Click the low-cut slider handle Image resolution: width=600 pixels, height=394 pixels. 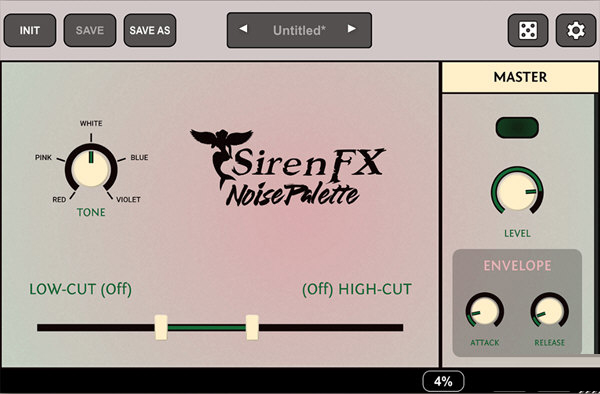tap(161, 327)
